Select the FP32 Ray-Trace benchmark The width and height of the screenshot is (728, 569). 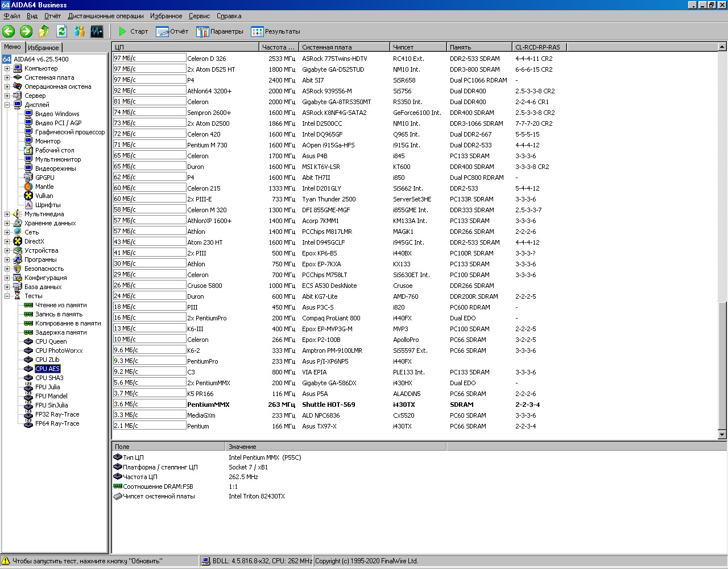pos(57,414)
